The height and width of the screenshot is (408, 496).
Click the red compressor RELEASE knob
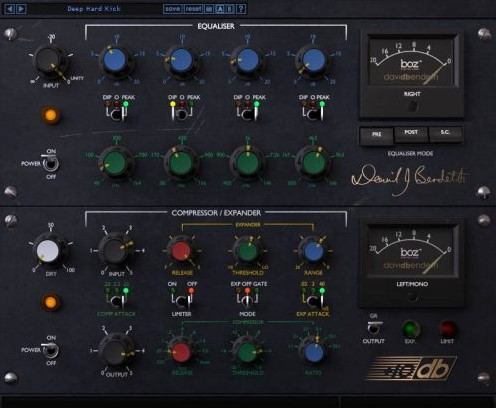pos(181,352)
